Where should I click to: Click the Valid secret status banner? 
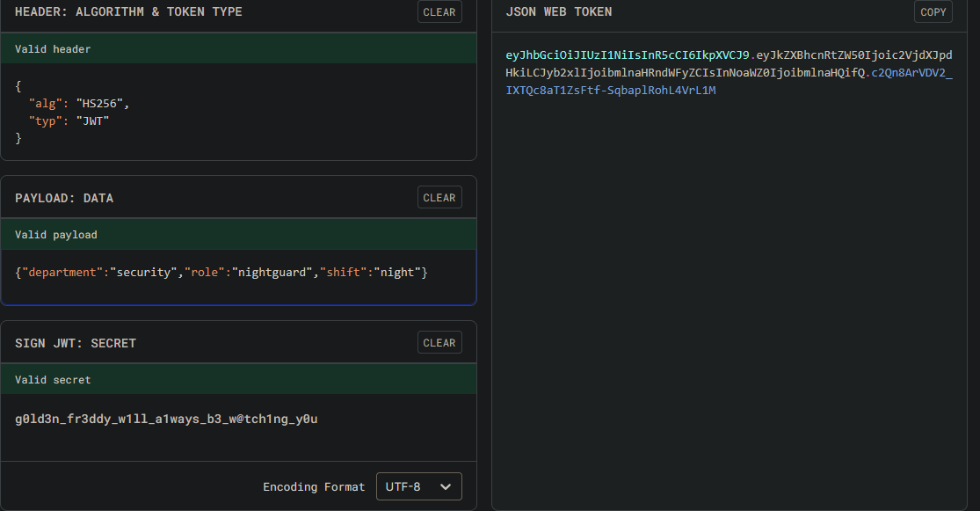[x=238, y=380]
